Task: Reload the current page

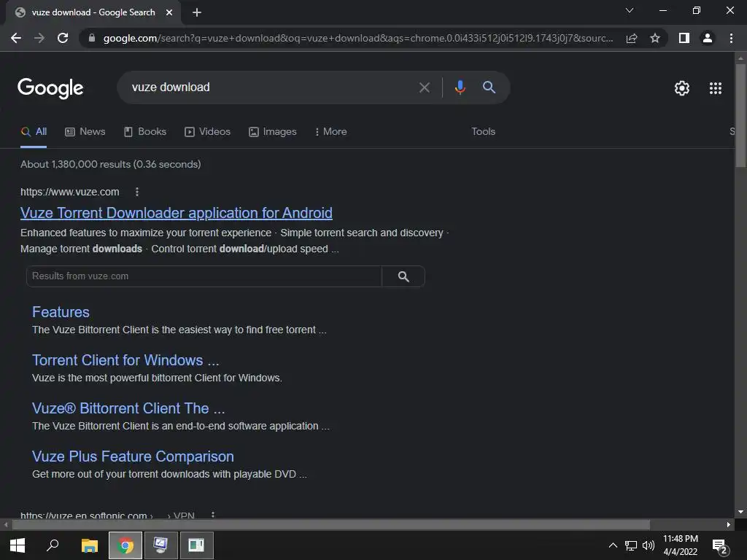Action: click(63, 38)
